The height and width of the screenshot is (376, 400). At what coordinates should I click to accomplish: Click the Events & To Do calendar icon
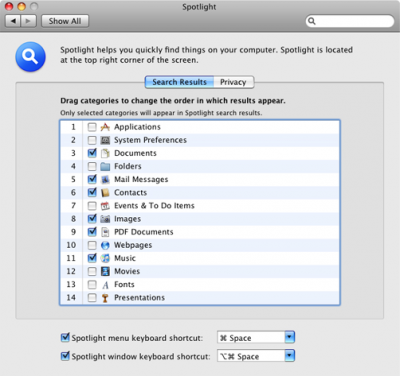[105, 206]
